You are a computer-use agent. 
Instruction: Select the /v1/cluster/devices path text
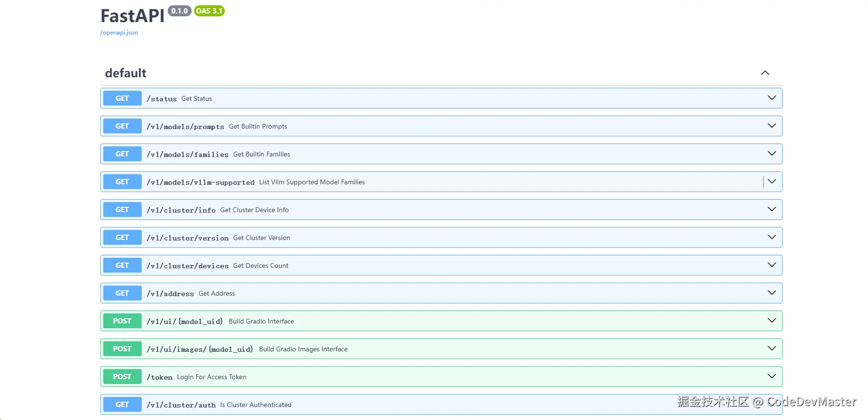(188, 266)
